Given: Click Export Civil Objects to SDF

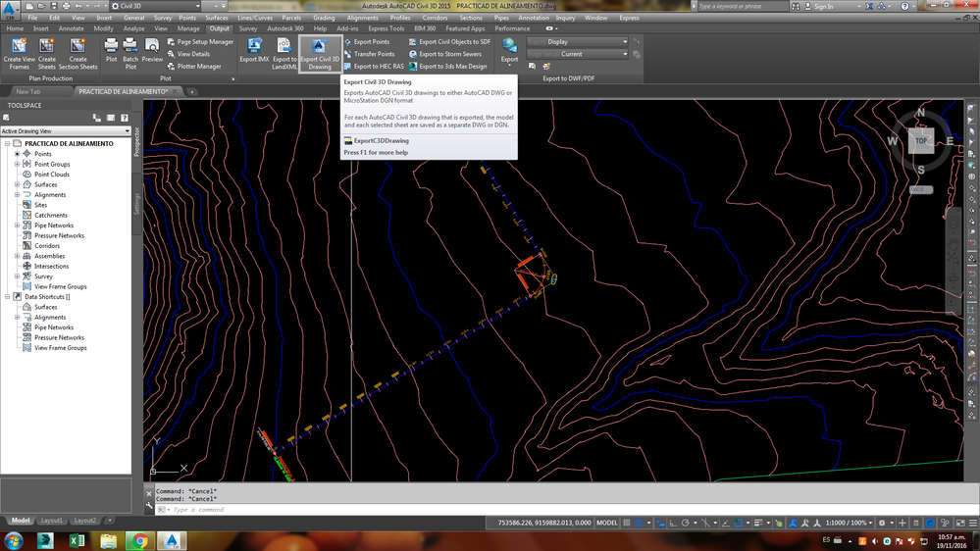Looking at the screenshot, I should 450,42.
